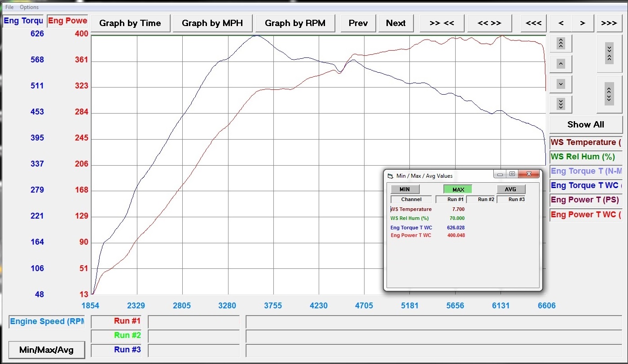Click the vertical expand arrows button

(x=609, y=94)
